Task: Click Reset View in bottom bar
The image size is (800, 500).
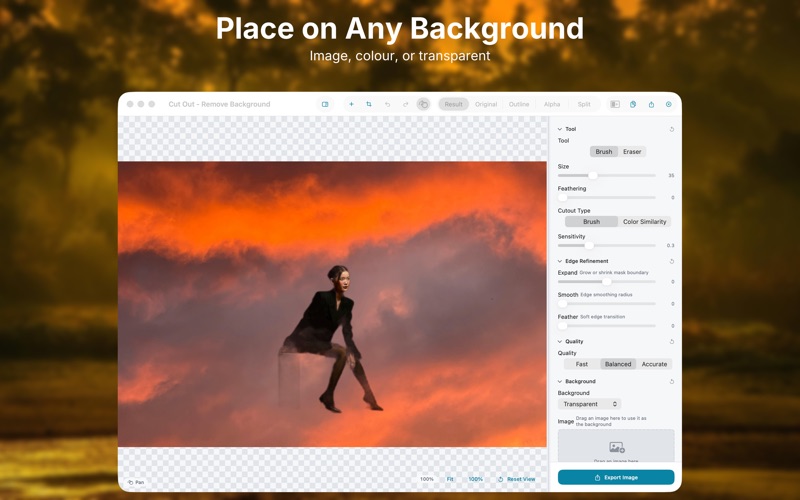Action: click(x=516, y=479)
